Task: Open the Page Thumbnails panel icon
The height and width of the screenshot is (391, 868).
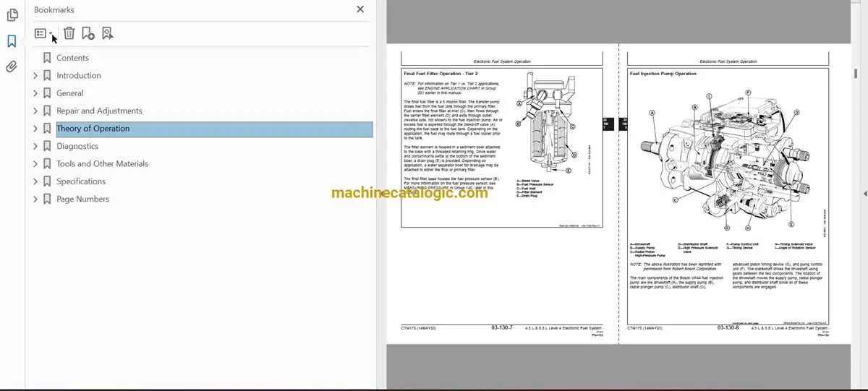Action: (x=12, y=15)
